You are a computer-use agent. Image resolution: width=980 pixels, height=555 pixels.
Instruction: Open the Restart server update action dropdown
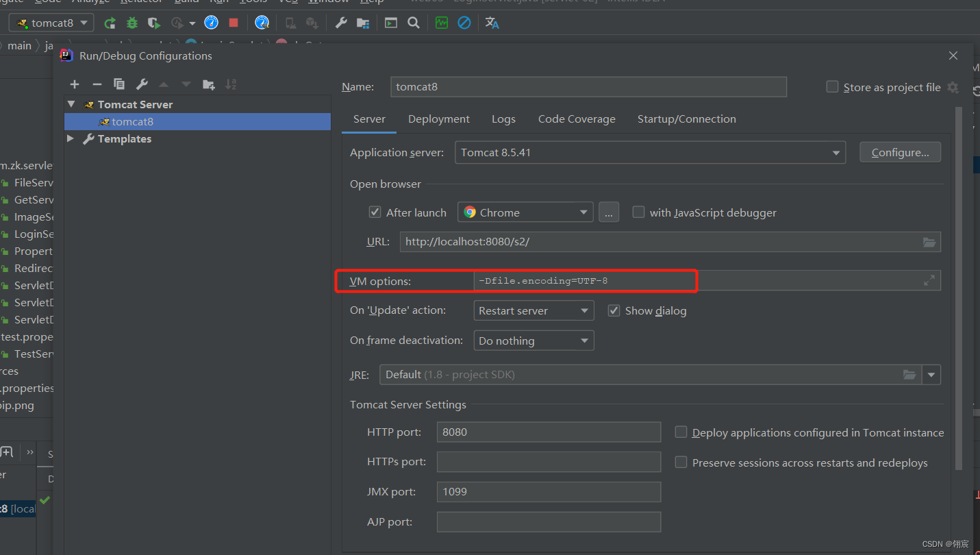(533, 310)
